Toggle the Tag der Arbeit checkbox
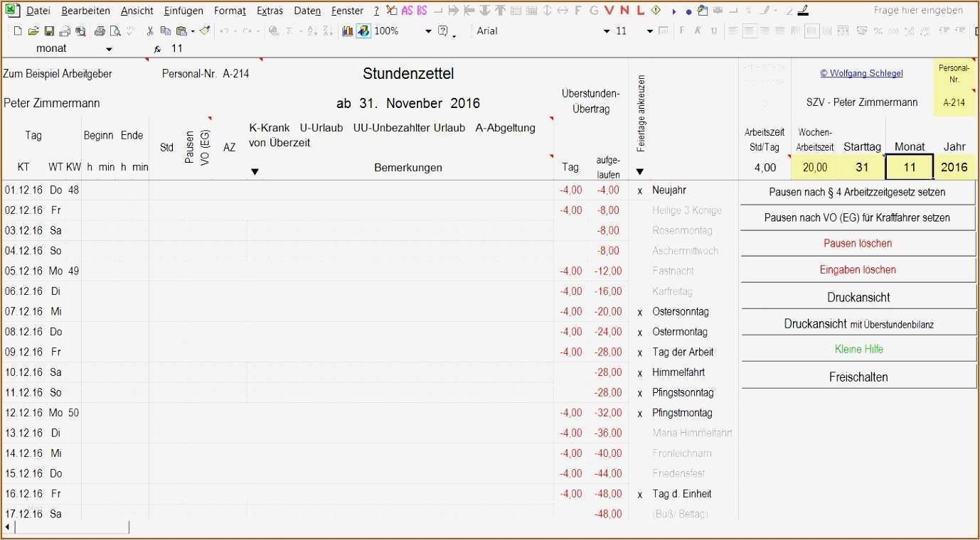 click(x=639, y=352)
